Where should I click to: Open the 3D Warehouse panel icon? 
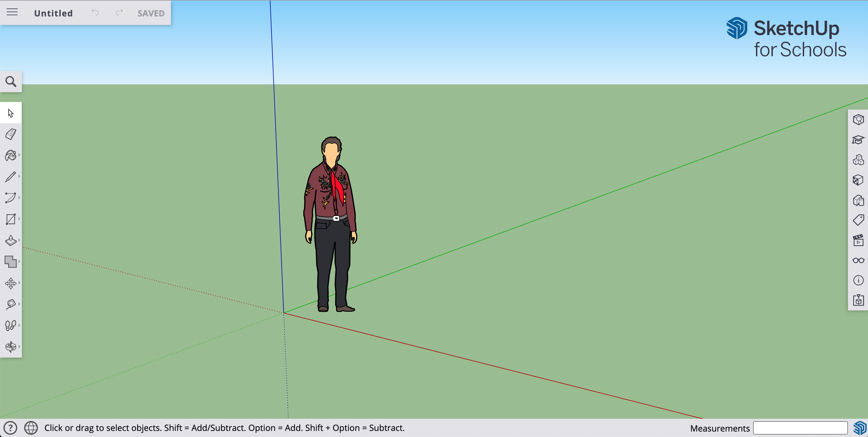coord(858,300)
